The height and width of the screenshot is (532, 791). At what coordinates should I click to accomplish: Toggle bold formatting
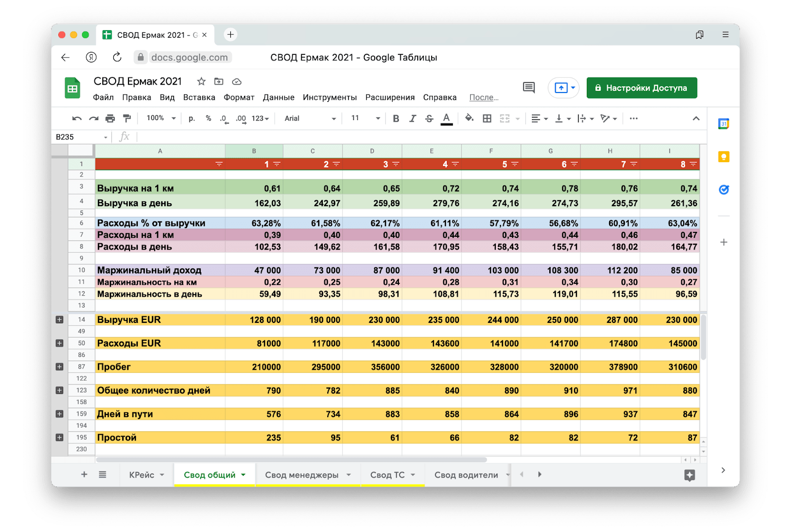point(396,119)
